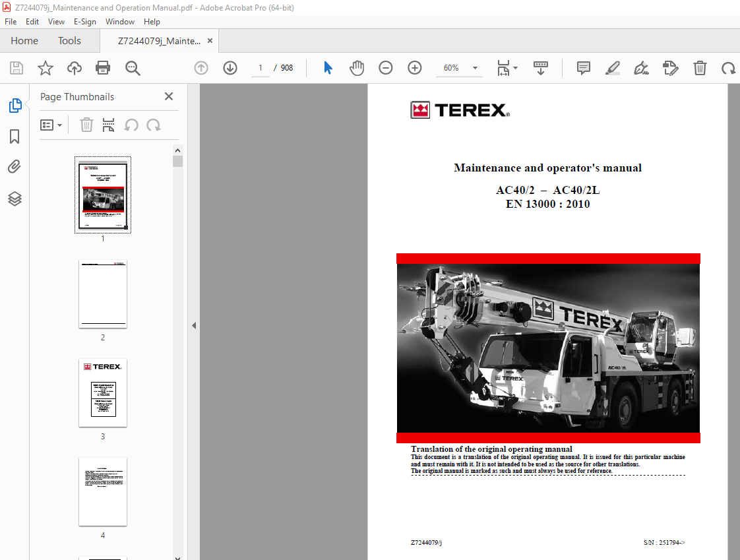Select the Highlight text tool
The image size is (740, 560).
(x=613, y=68)
